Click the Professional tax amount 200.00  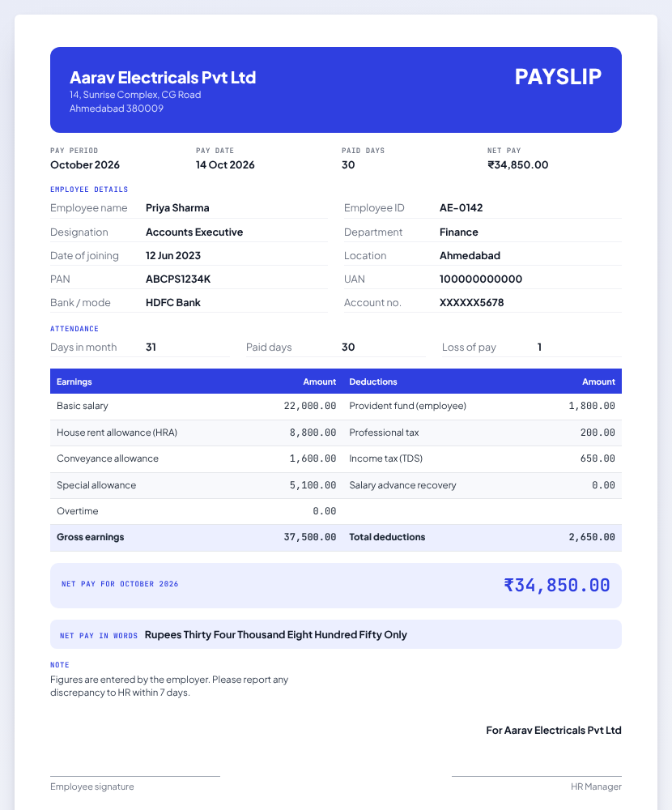coord(598,433)
